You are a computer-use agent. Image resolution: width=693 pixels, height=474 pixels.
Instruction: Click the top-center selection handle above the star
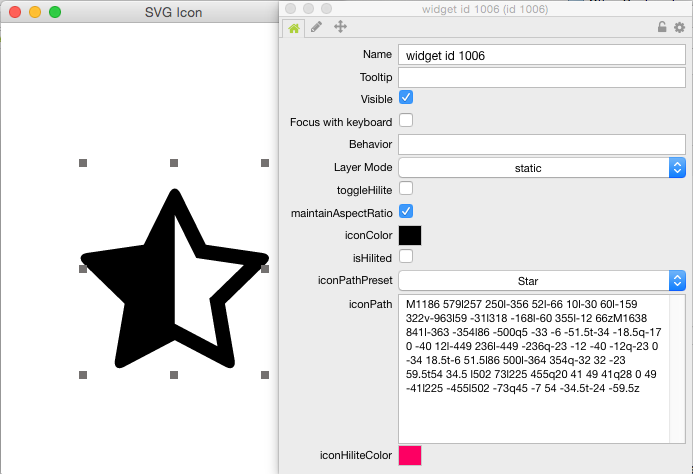[174, 163]
